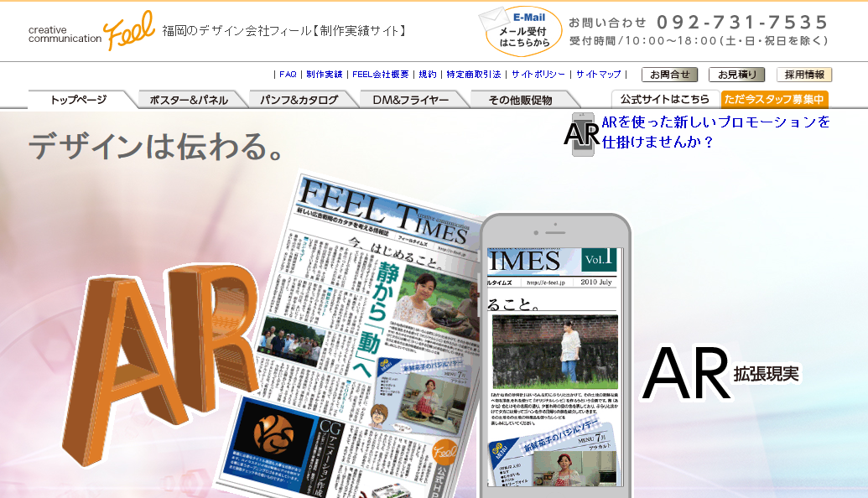View the サイトポリシー page
Screen dimensions: 868x498
pyautogui.click(x=538, y=74)
